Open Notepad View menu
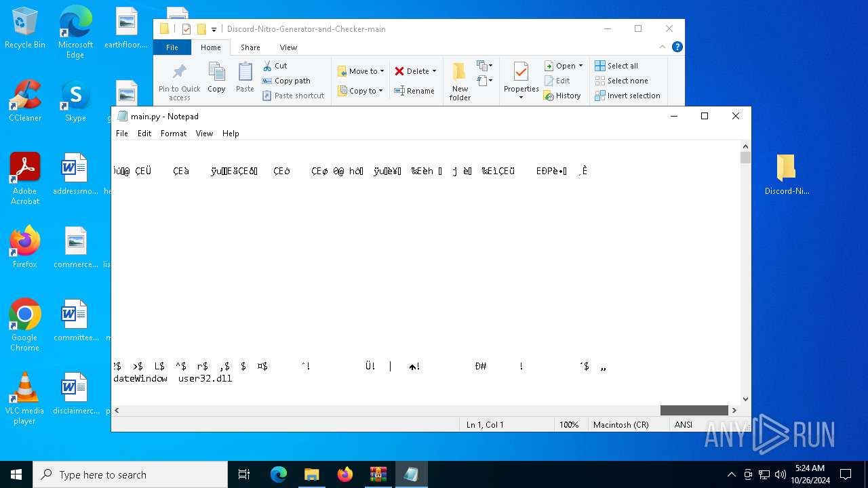The height and width of the screenshot is (488, 868). (205, 134)
